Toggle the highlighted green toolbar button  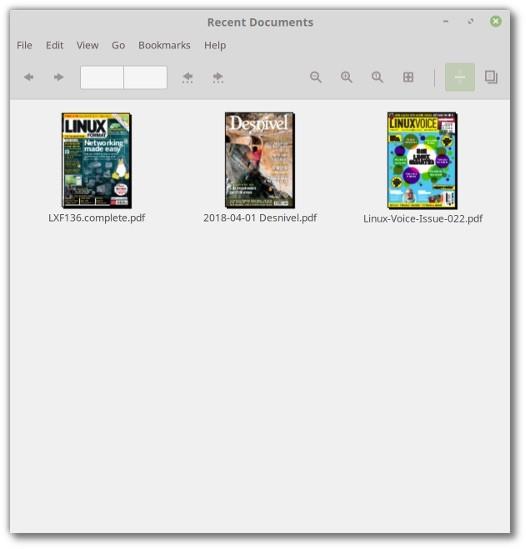(460, 77)
